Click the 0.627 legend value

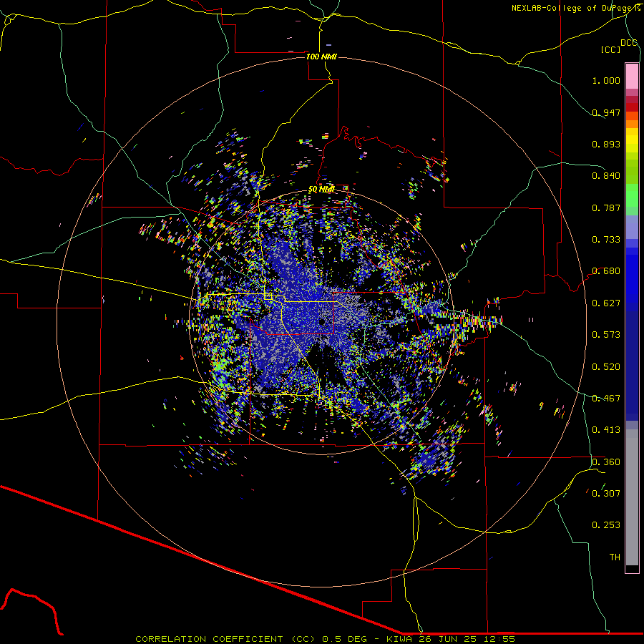coord(606,303)
